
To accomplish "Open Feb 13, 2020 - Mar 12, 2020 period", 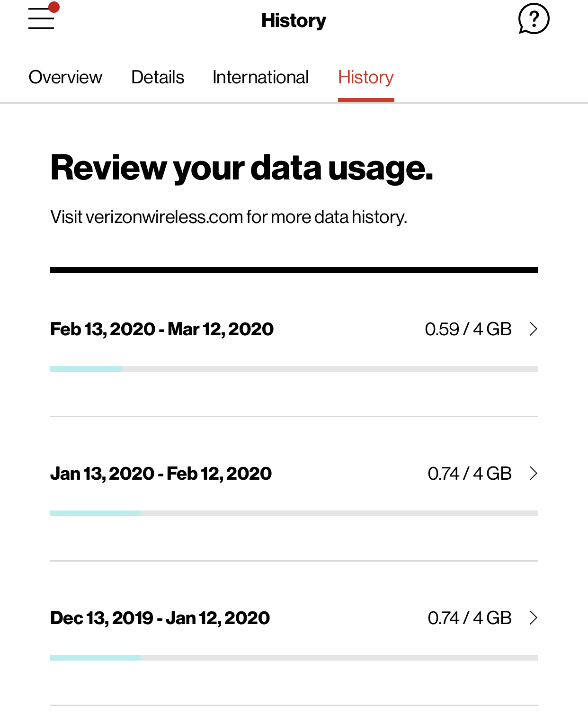I will (162, 329).
